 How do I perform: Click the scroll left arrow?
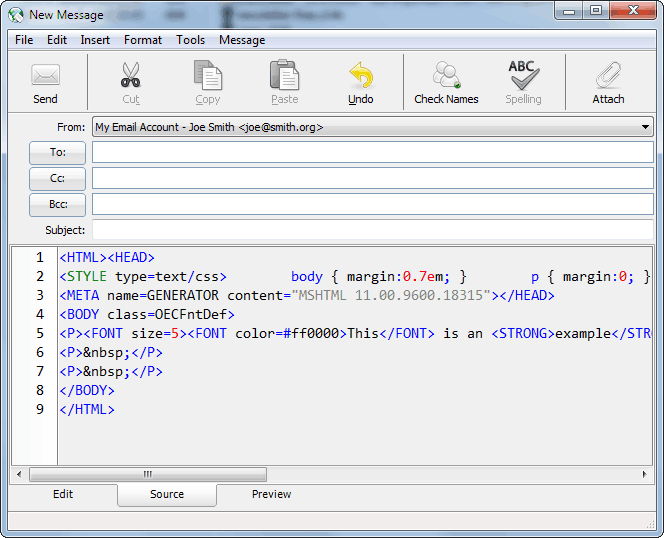click(x=19, y=474)
